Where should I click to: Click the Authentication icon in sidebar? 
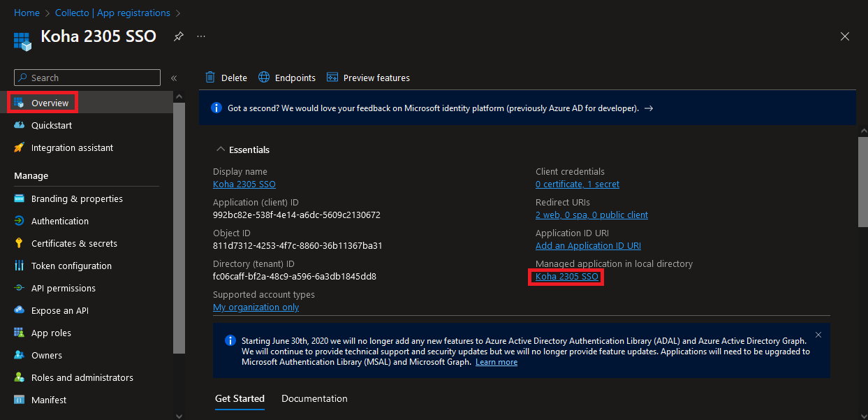(19, 221)
